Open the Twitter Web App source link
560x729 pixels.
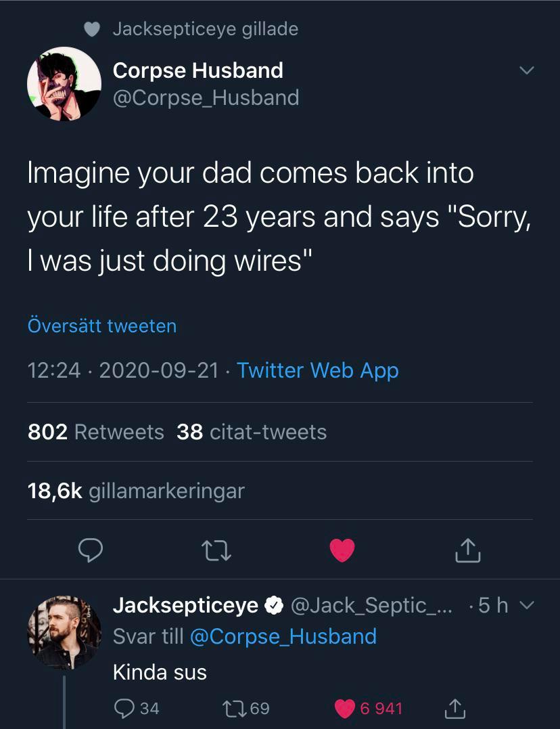318,370
